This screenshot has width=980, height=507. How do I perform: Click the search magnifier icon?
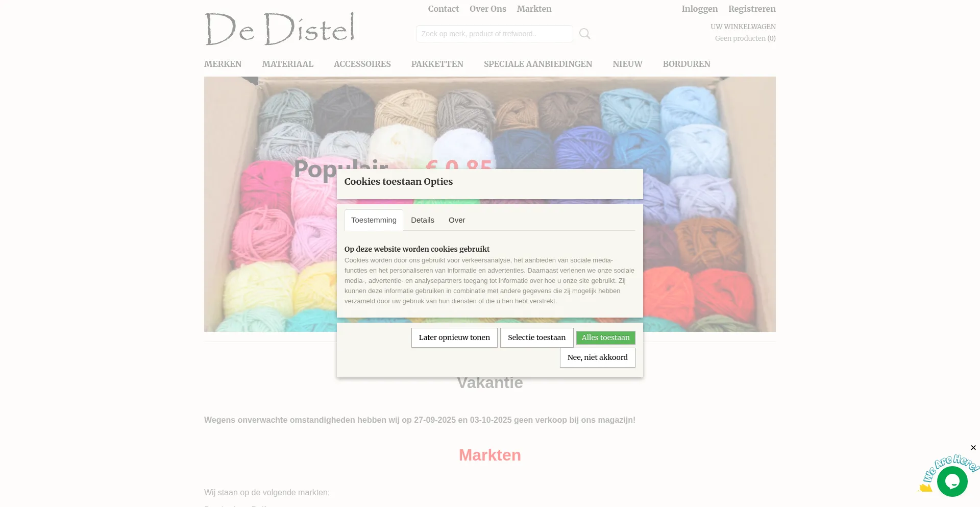tap(585, 34)
